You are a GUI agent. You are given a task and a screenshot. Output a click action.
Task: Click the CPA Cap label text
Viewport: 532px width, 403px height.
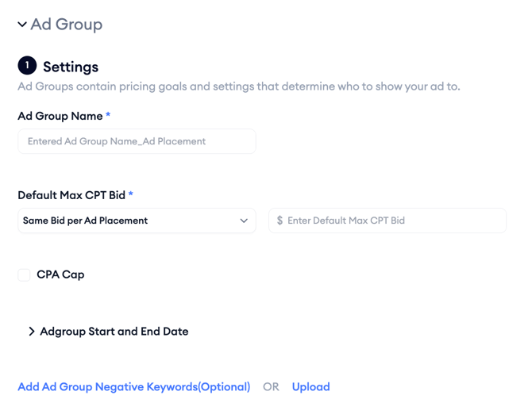60,274
